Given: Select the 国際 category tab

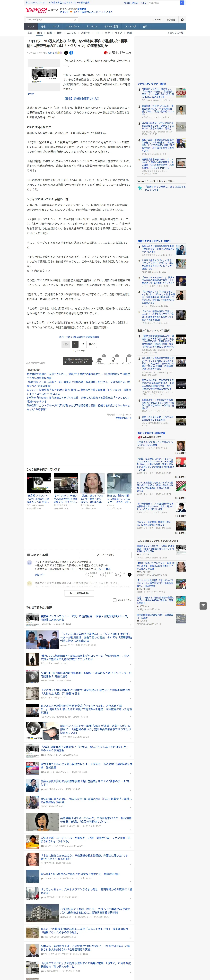Looking at the screenshot, I should click(49, 33).
